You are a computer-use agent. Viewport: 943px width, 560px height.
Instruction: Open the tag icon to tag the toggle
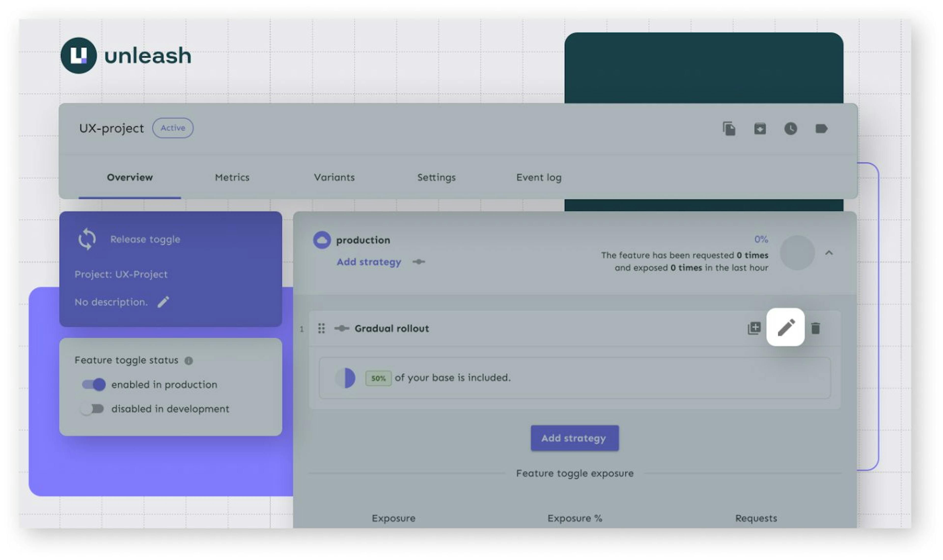click(821, 129)
